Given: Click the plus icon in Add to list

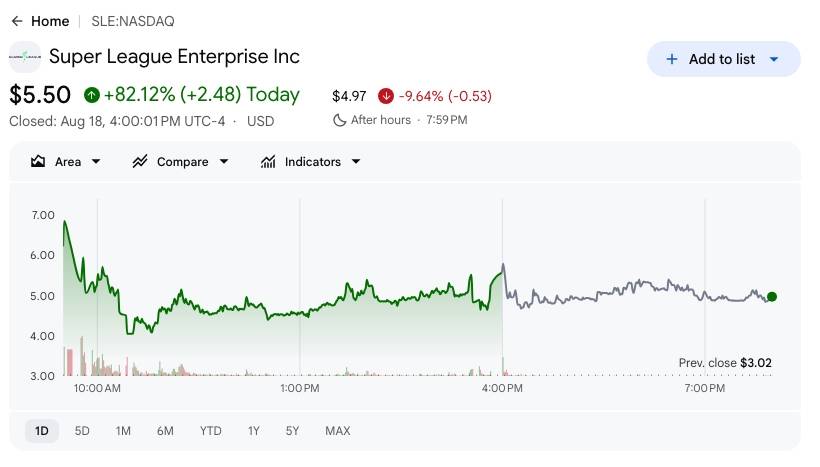Looking at the screenshot, I should pyautogui.click(x=672, y=59).
